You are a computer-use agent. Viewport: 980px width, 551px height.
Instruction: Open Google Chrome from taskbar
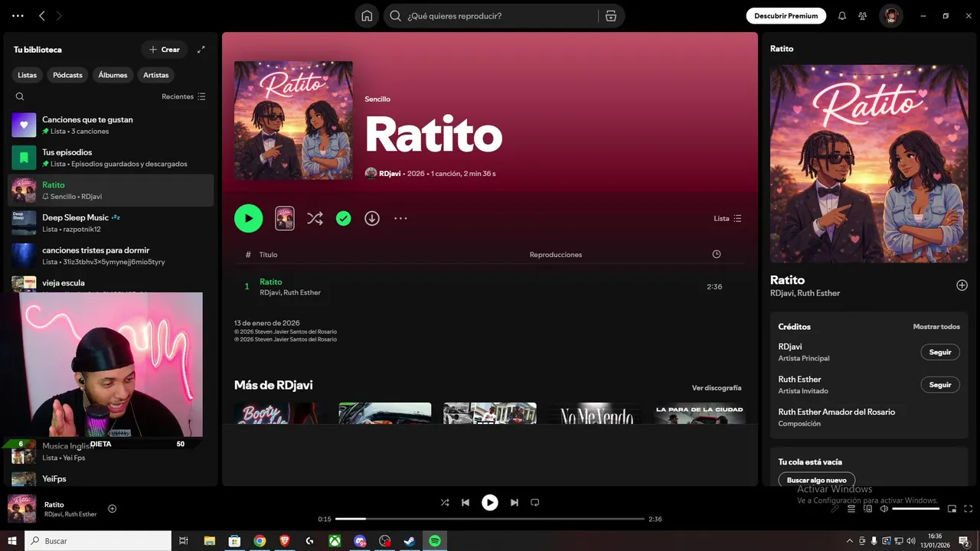(260, 540)
